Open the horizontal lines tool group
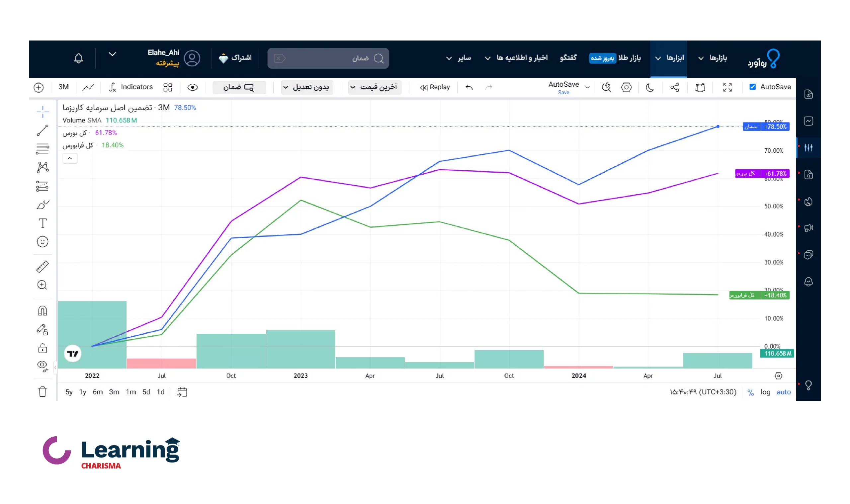The width and height of the screenshot is (850, 504). point(43,149)
